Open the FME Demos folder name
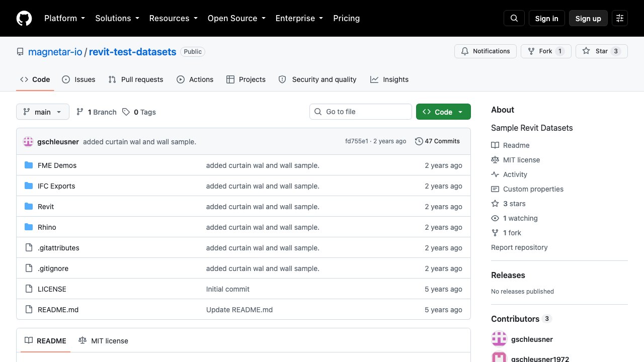644x362 pixels. click(x=57, y=165)
